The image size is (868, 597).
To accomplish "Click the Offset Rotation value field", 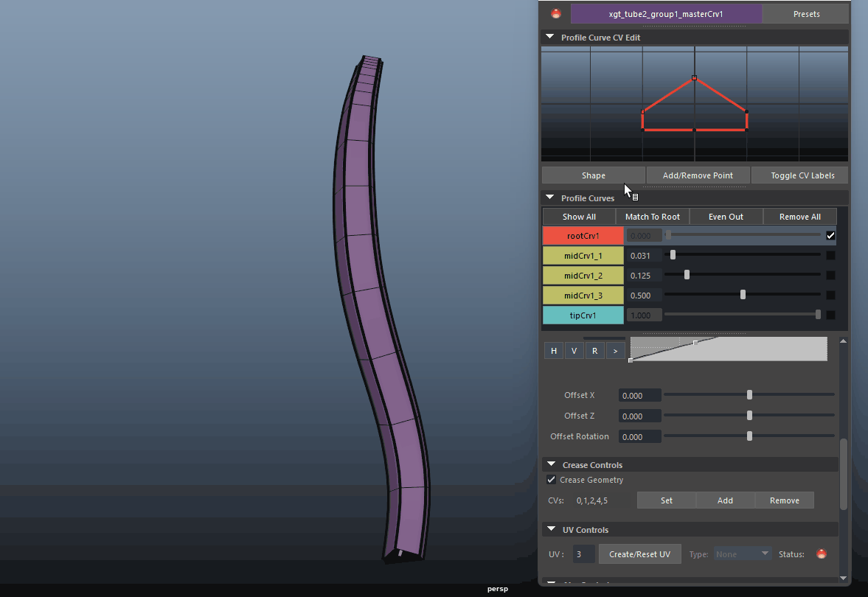I will (639, 436).
